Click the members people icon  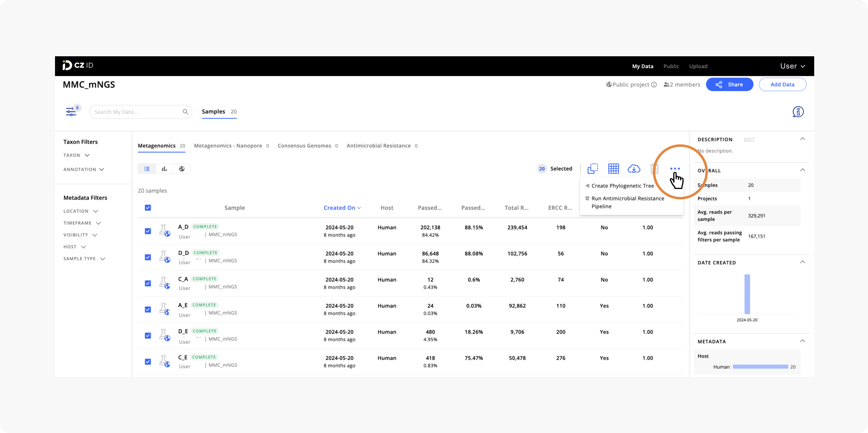pos(666,85)
